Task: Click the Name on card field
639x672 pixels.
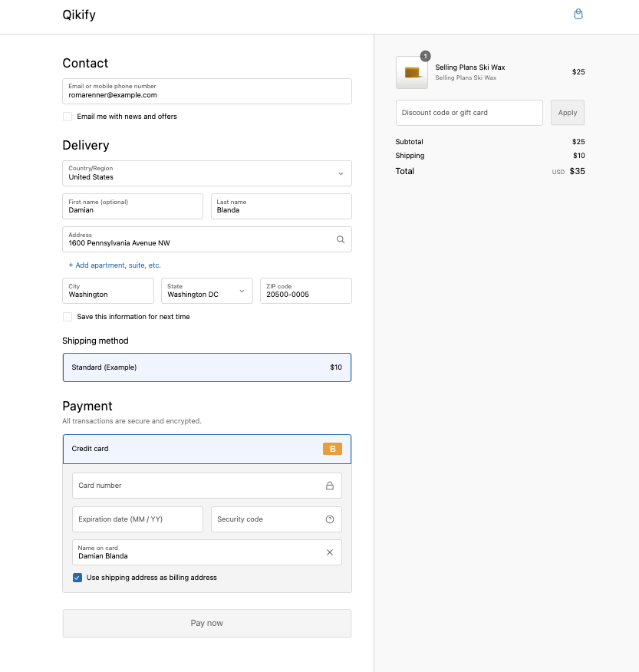Action: coord(207,552)
